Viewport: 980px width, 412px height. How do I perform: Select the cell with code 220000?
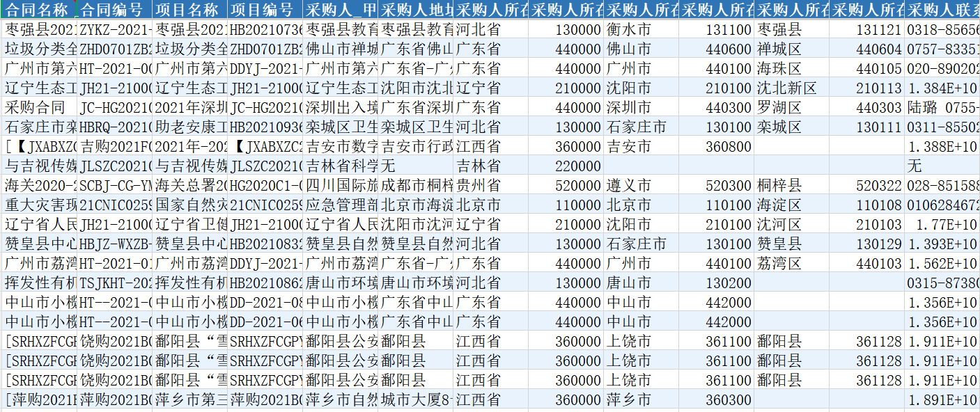tap(565, 166)
